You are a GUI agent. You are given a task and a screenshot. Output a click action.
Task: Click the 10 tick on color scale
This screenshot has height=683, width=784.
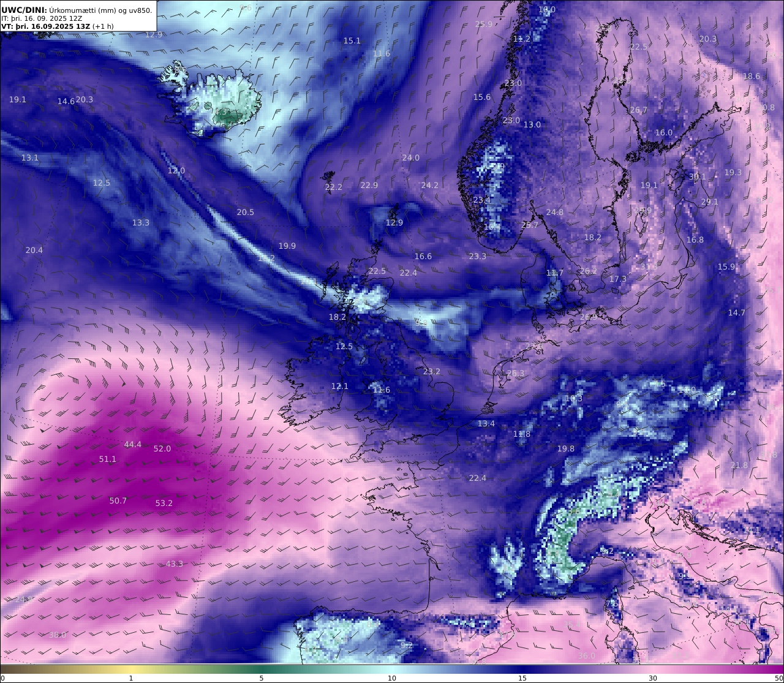391,678
